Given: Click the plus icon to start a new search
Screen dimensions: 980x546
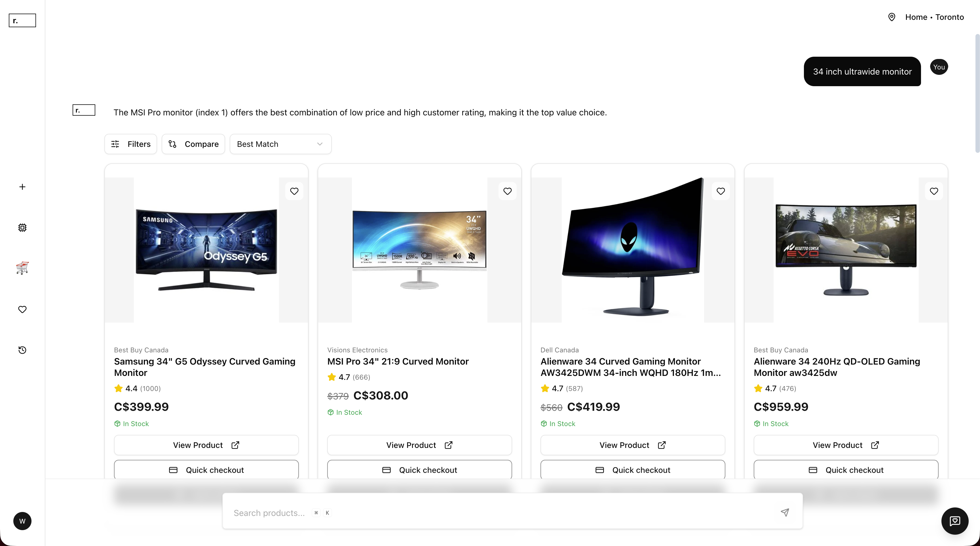Looking at the screenshot, I should [x=22, y=187].
